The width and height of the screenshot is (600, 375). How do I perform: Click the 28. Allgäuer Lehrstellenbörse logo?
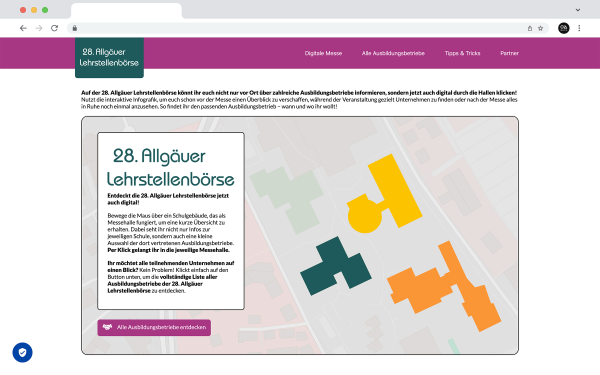[109, 58]
